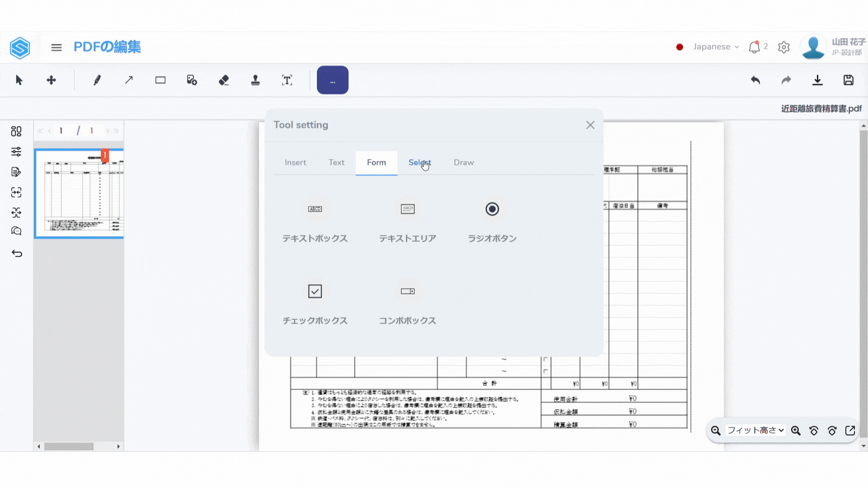Click the thumbnail panel horizontal scrollbar

(69, 446)
